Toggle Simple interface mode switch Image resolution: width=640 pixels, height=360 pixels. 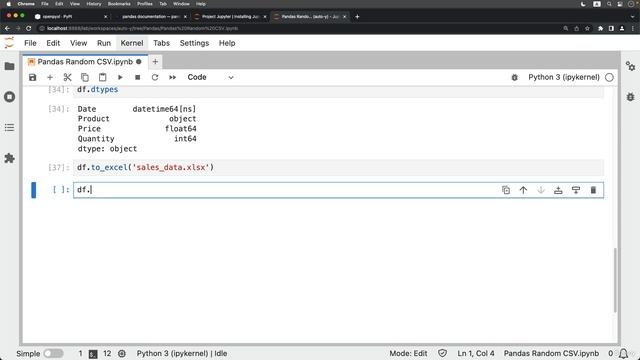tap(53, 353)
